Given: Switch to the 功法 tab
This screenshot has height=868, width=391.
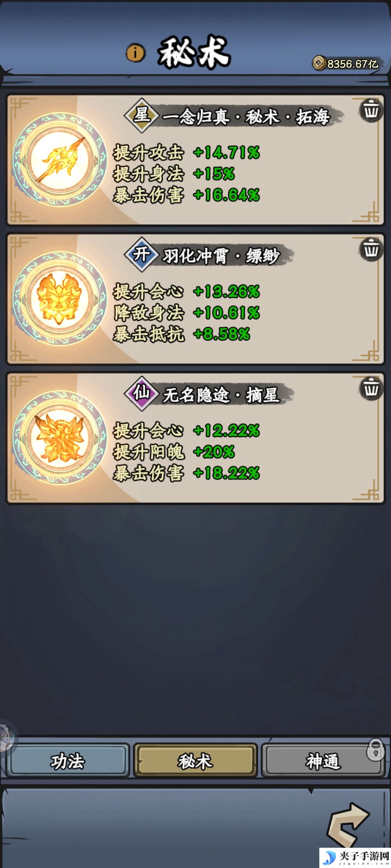Looking at the screenshot, I should pyautogui.click(x=68, y=761).
